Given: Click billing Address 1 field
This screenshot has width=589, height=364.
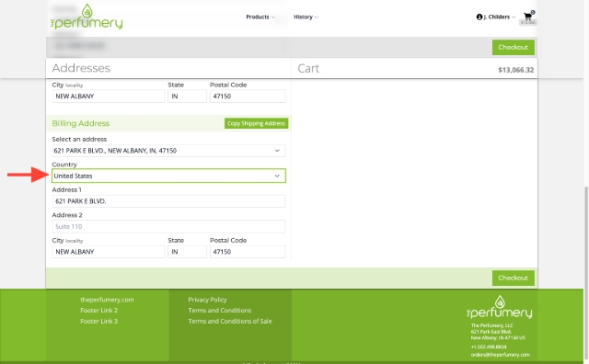Looking at the screenshot, I should (x=168, y=201).
